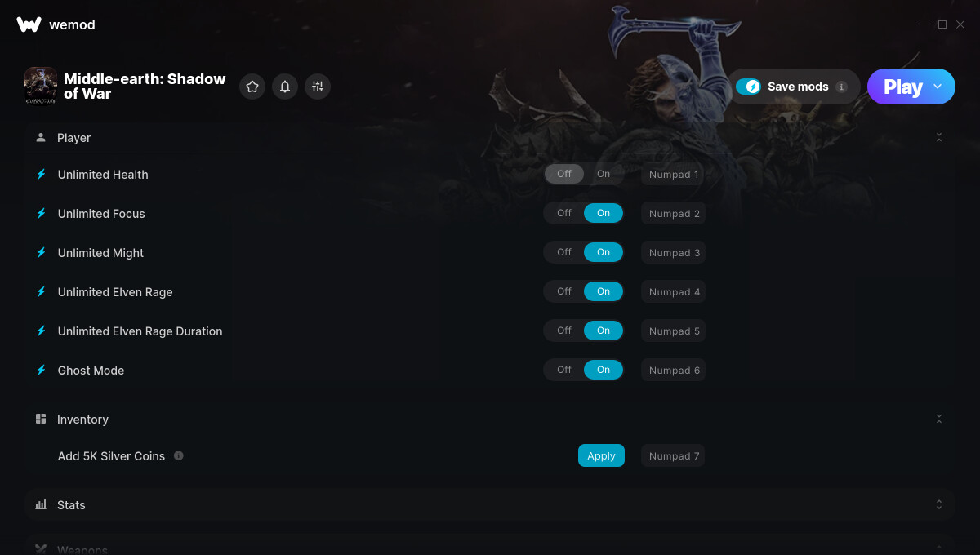
Task: Collapse the Player section
Action: [x=939, y=138]
